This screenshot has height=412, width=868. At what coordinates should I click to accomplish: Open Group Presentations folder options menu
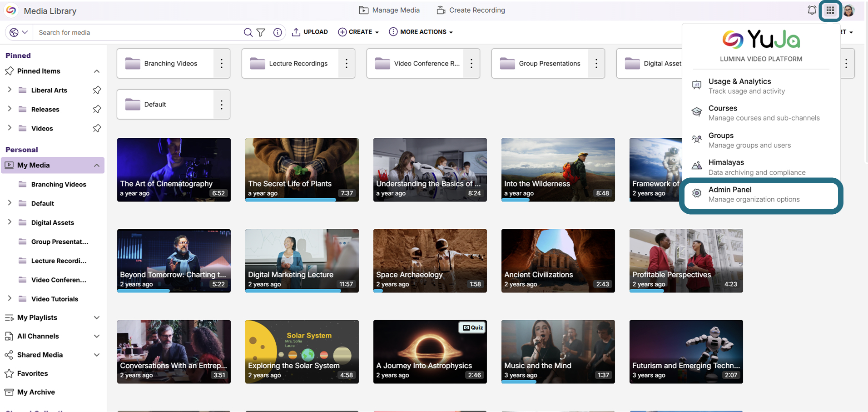(596, 63)
